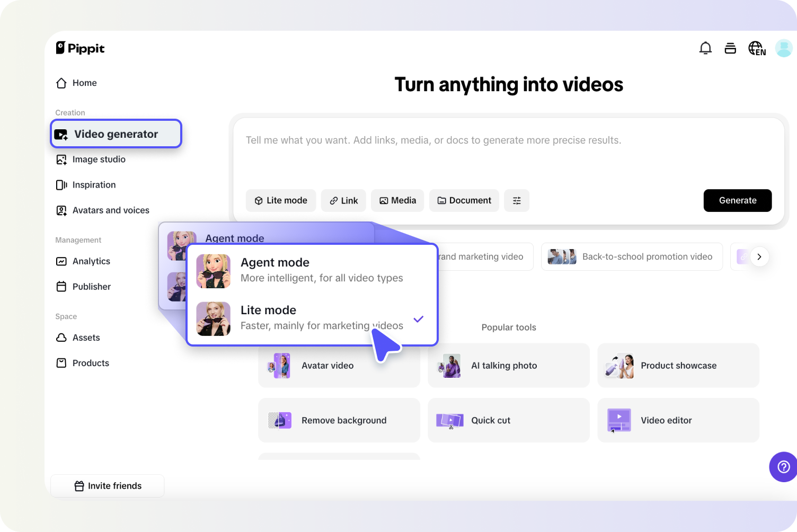Open the notifications bell
The height and width of the screenshot is (532, 797).
coord(705,48)
